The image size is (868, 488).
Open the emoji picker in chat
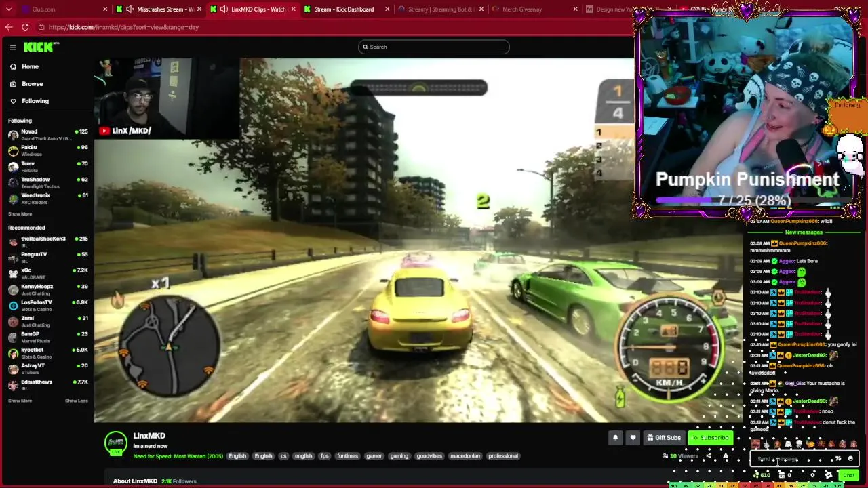click(850, 459)
